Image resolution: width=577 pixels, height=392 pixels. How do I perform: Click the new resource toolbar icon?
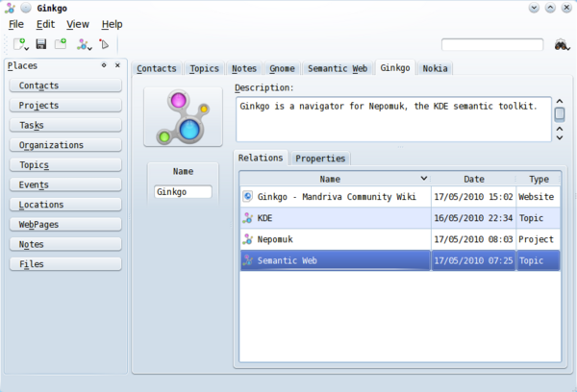click(x=20, y=44)
